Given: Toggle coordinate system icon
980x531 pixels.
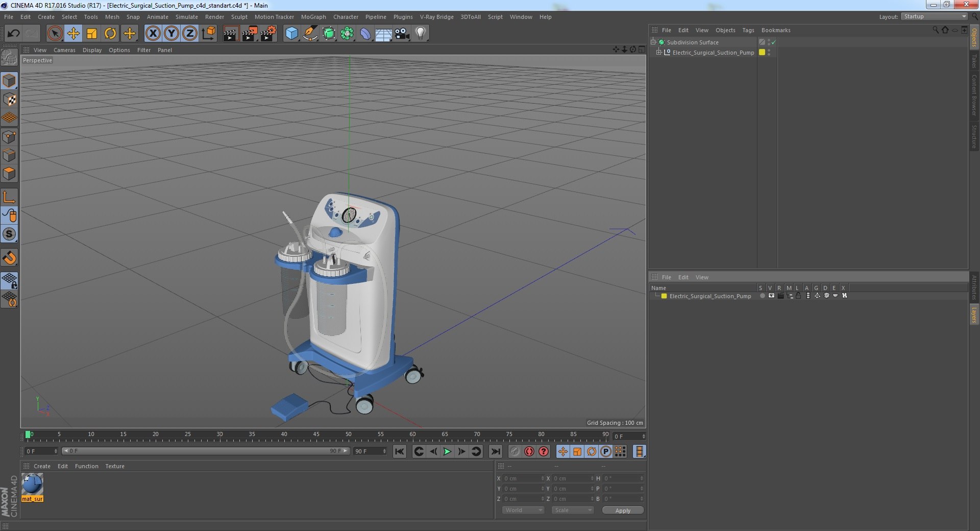Looking at the screenshot, I should [208, 34].
